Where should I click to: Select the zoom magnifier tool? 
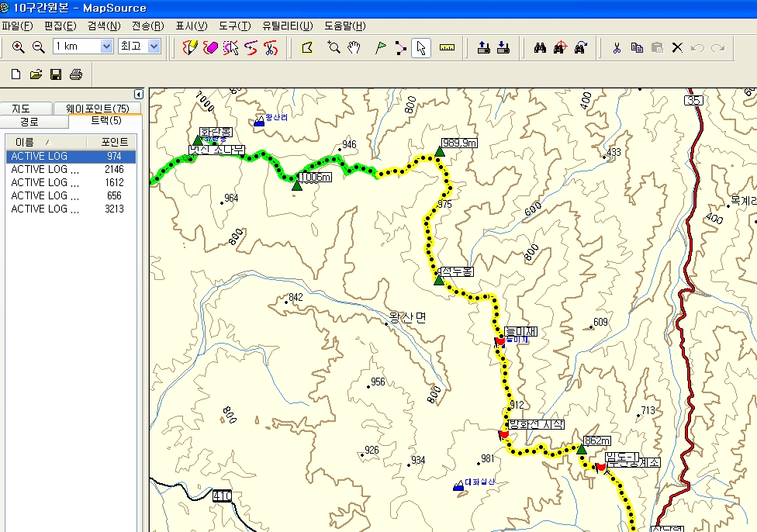click(334, 47)
